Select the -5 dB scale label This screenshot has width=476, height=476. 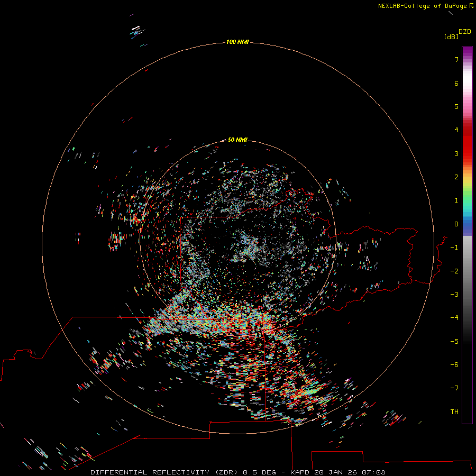click(454, 342)
